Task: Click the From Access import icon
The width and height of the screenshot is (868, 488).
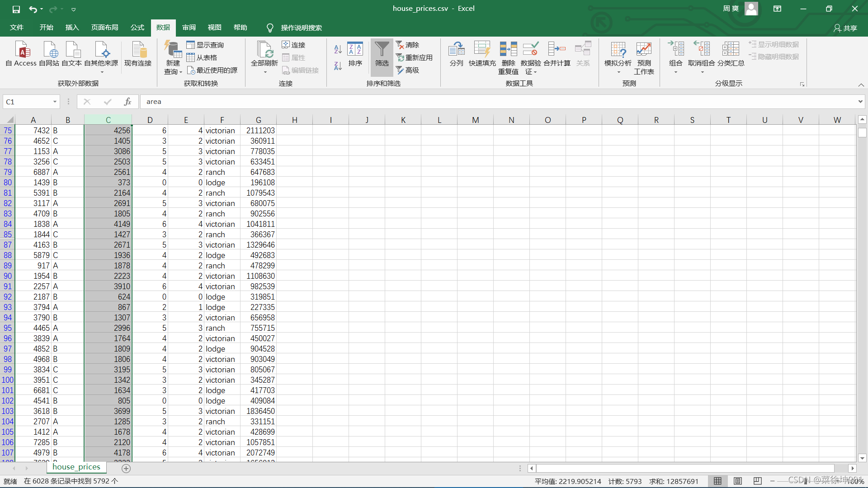Action: click(x=21, y=50)
